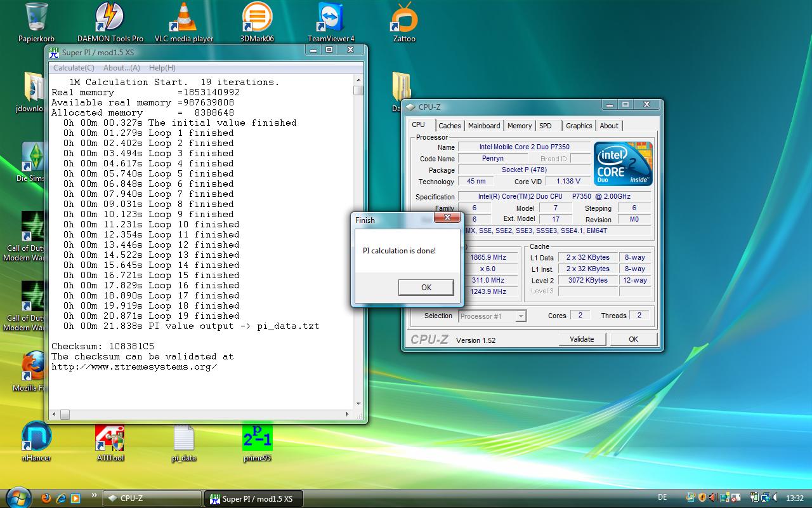Click the horizontal scrollbar left arrow in Super PI

point(55,415)
